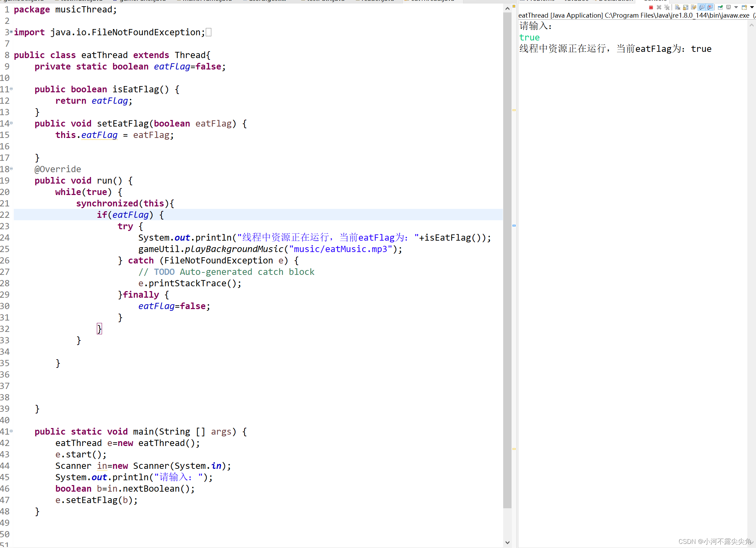Open the Display Selected Console dropdown arrow
The image size is (756, 548).
coord(736,7)
